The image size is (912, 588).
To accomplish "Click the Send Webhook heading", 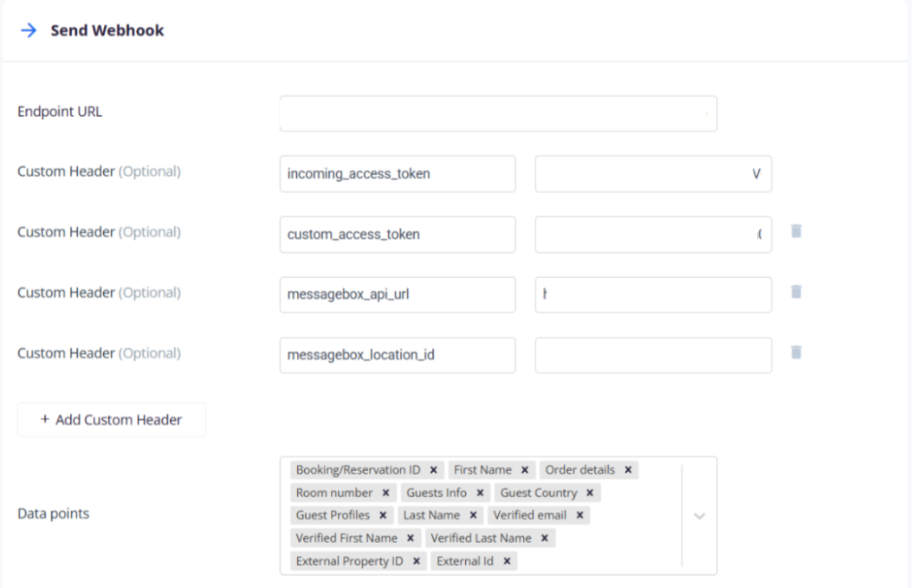I will [107, 30].
